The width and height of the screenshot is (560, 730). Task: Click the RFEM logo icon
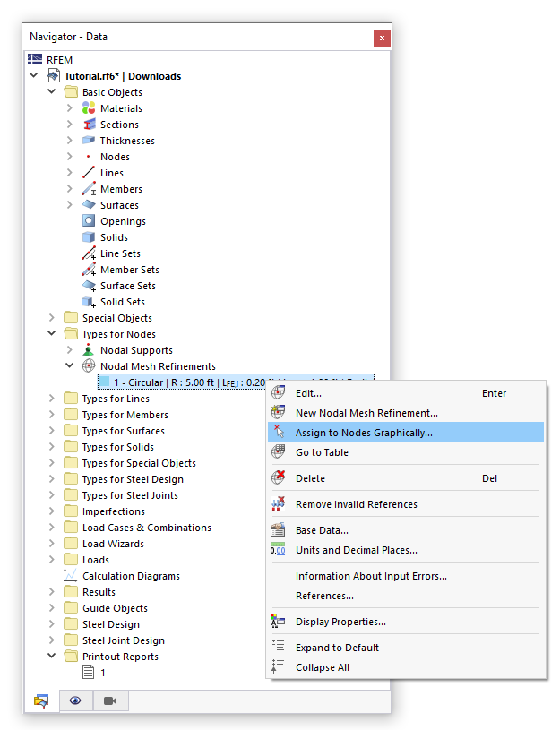[35, 59]
